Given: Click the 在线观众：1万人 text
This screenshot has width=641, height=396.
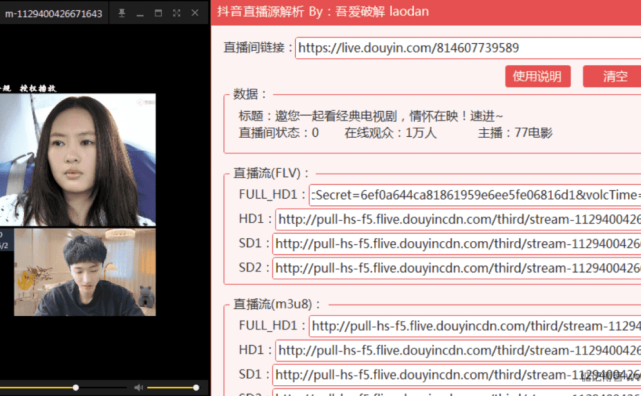Looking at the screenshot, I should click(390, 133).
